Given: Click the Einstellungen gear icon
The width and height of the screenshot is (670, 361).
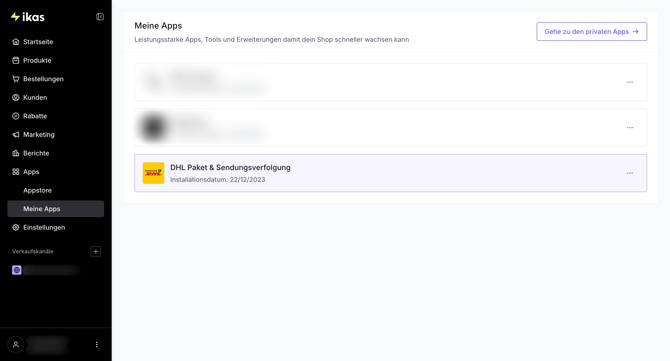Looking at the screenshot, I should click(x=16, y=227).
